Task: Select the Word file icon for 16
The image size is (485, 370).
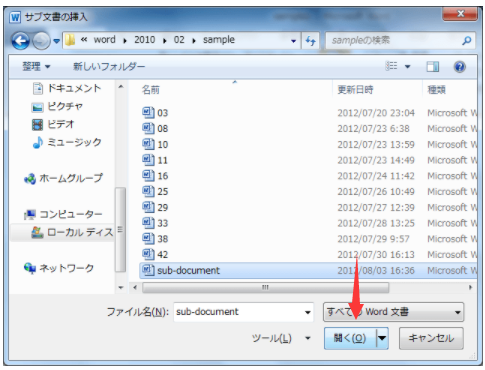Action: 148,176
